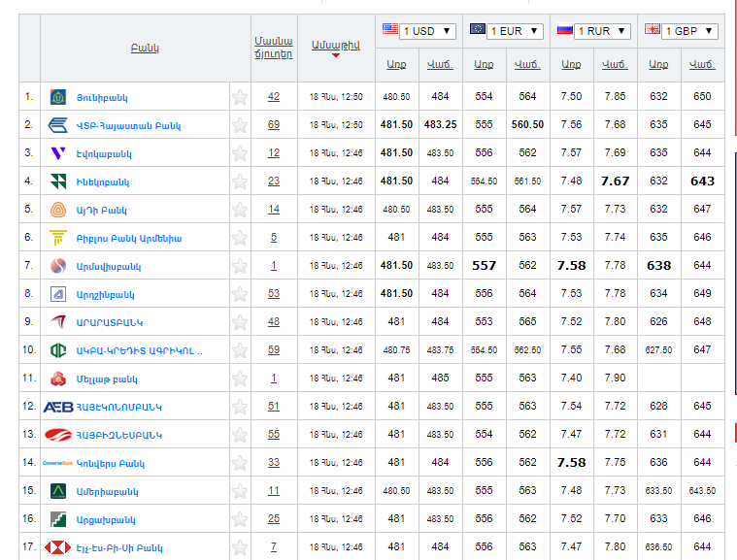Click the 560.50 EUR sell rate cell

[x=527, y=124]
